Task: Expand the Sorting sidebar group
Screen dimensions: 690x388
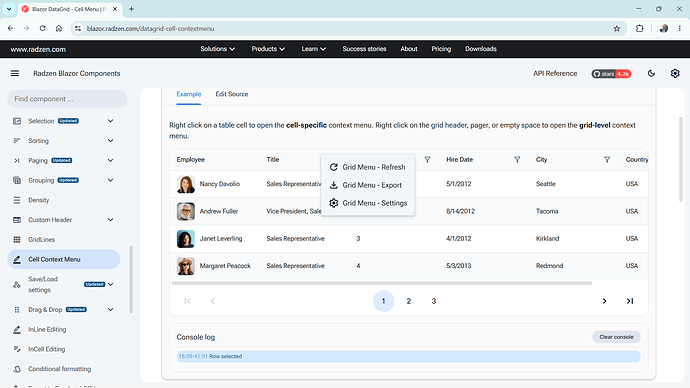Action: pyautogui.click(x=110, y=141)
